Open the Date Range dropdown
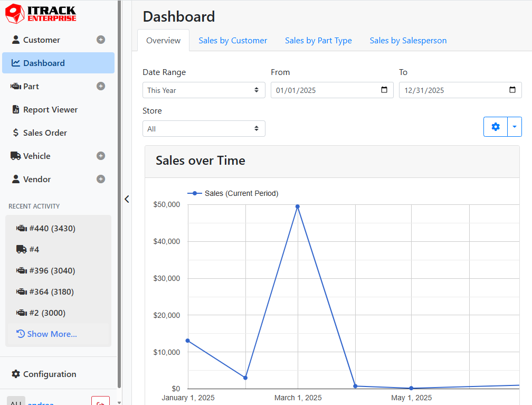The height and width of the screenshot is (405, 532). tap(204, 90)
